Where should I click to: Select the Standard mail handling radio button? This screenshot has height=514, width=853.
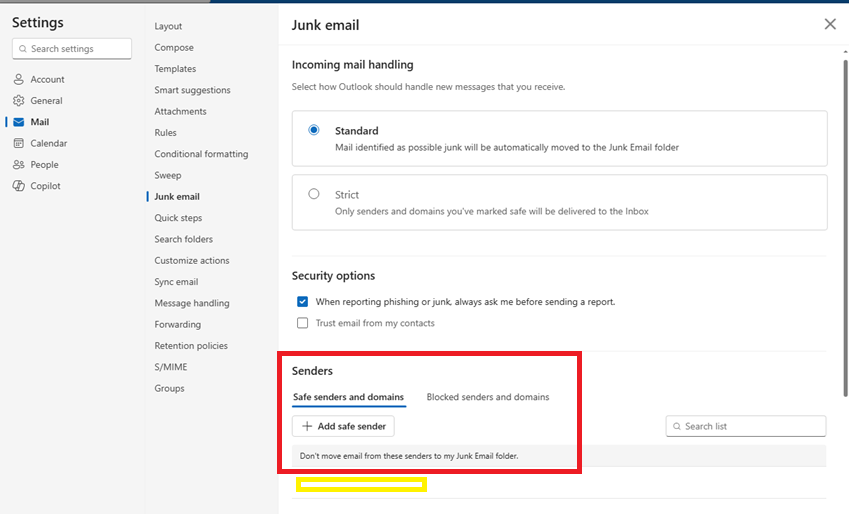pos(314,130)
